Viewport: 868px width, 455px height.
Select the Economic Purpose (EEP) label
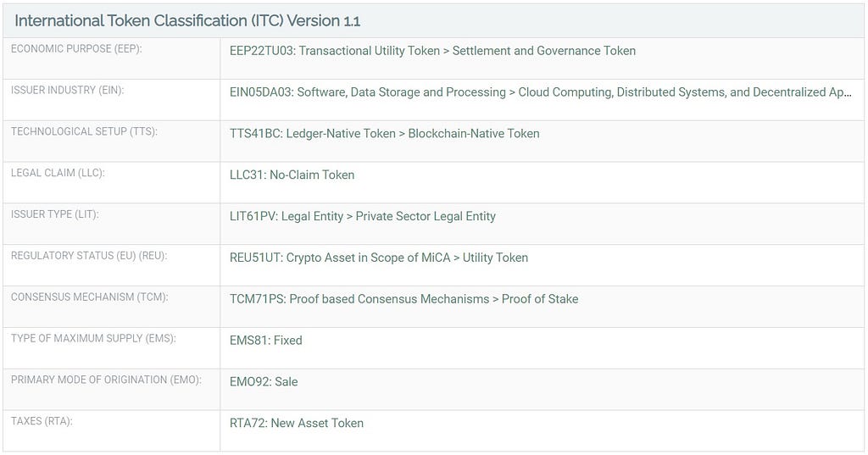coord(76,48)
